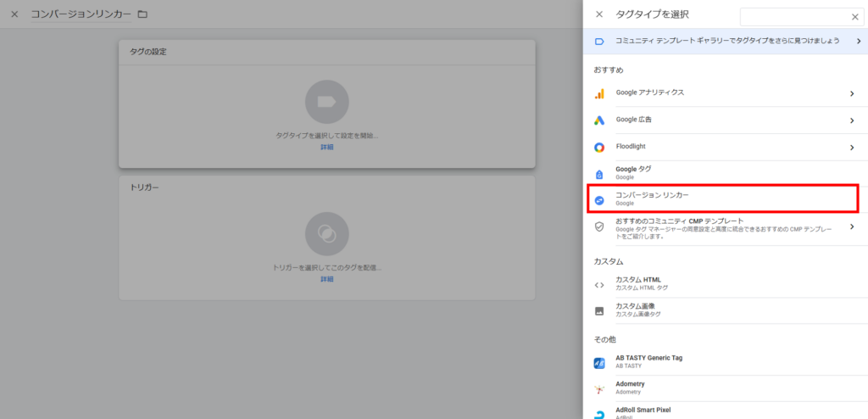Click the AB TASTY logo icon
The height and width of the screenshot is (419, 868).
coord(599,363)
